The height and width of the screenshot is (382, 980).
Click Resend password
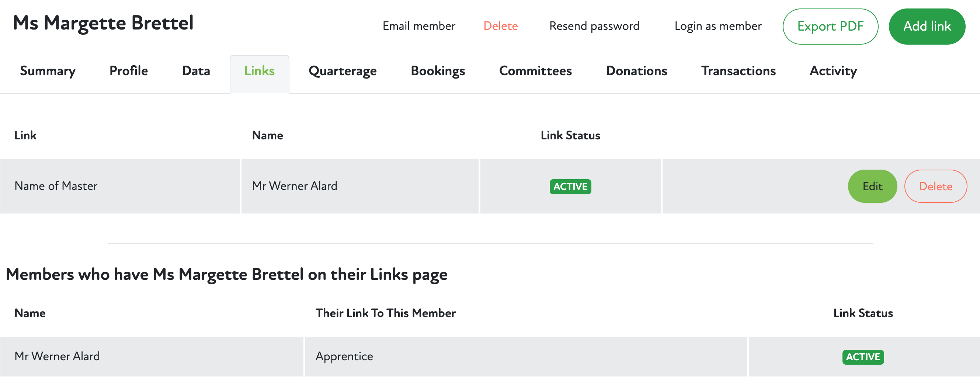click(594, 26)
